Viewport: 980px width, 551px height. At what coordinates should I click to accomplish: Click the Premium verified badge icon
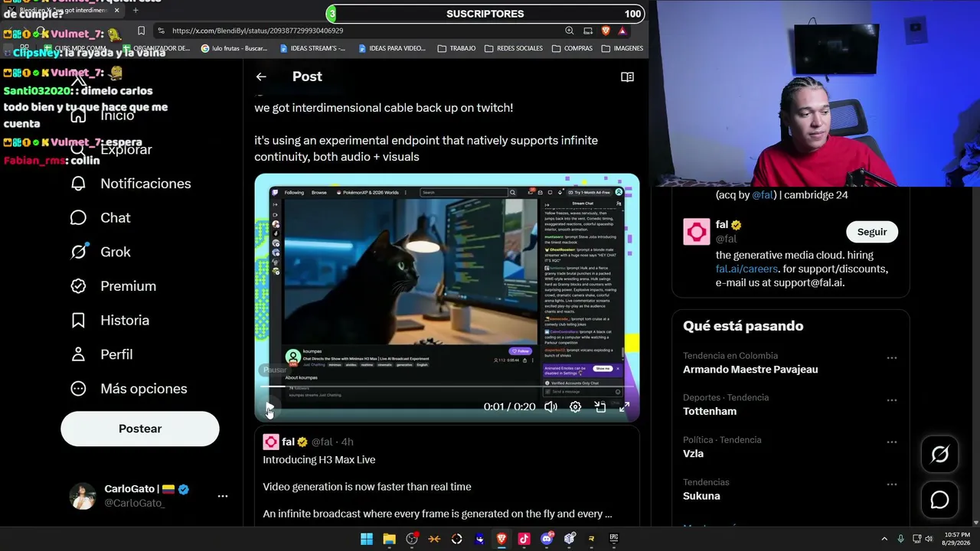(x=78, y=286)
